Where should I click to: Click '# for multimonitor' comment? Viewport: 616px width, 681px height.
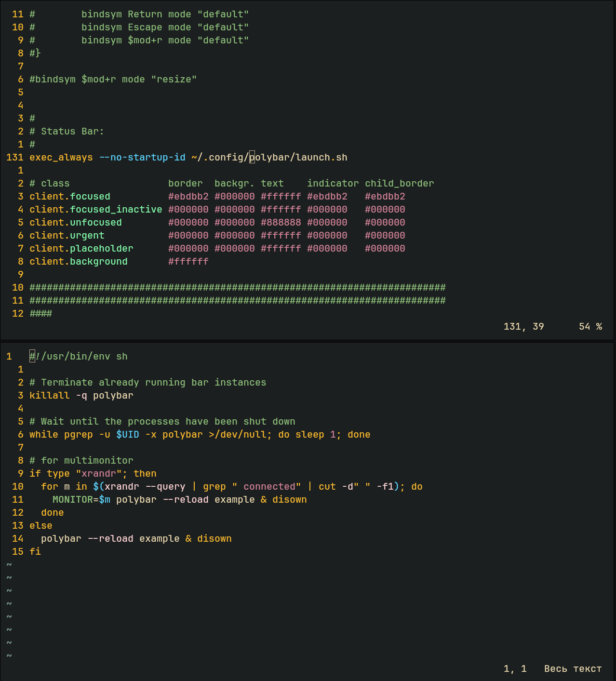[x=81, y=461]
